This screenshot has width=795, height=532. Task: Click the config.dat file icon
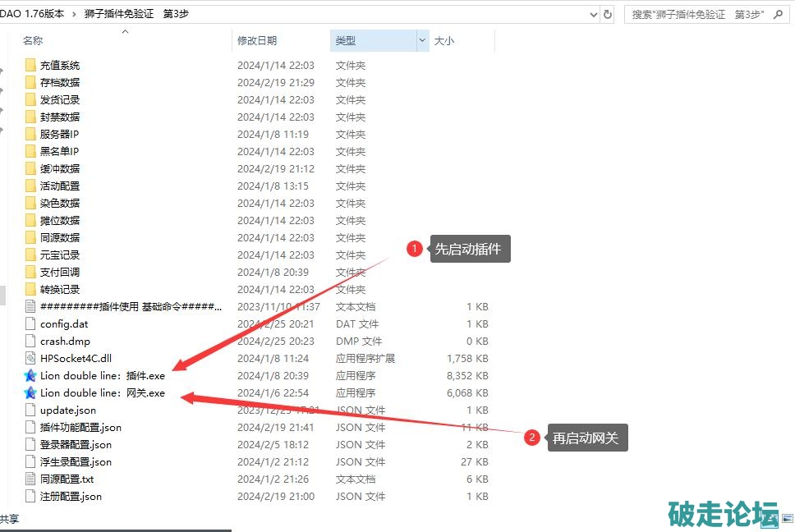[30, 324]
